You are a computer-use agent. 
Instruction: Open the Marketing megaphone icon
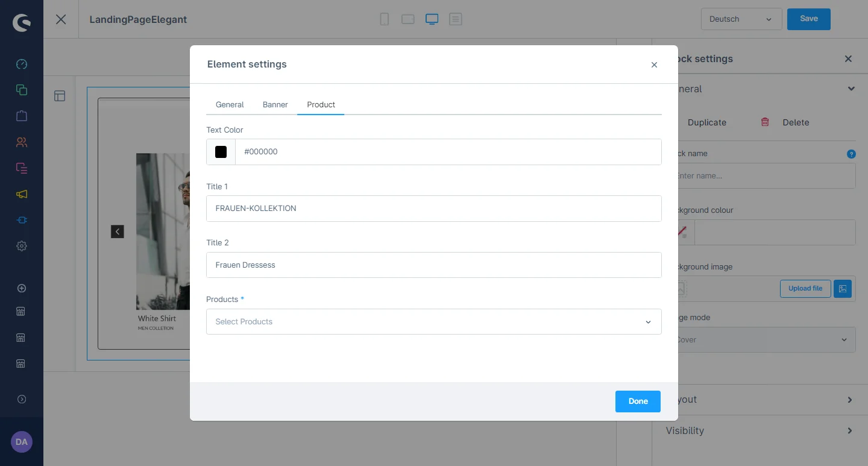point(22,194)
